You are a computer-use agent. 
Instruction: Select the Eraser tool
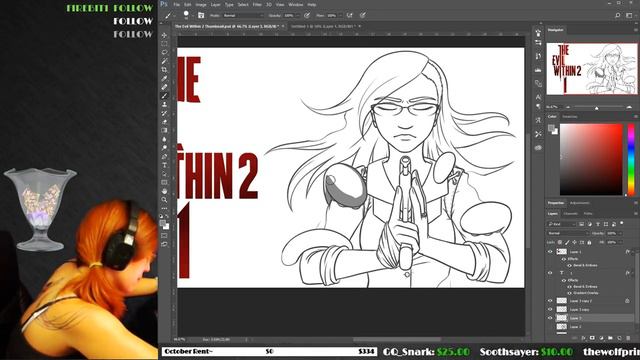coord(164,122)
